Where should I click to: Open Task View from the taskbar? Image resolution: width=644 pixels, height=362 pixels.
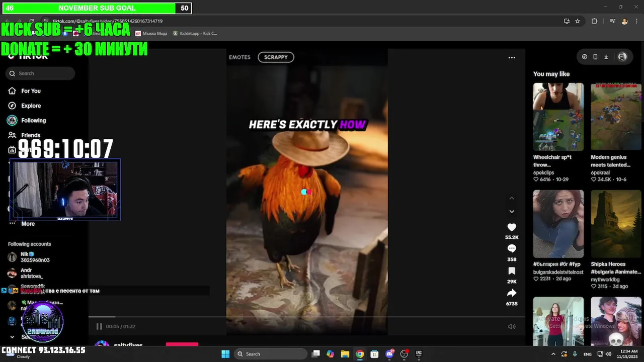pyautogui.click(x=316, y=354)
